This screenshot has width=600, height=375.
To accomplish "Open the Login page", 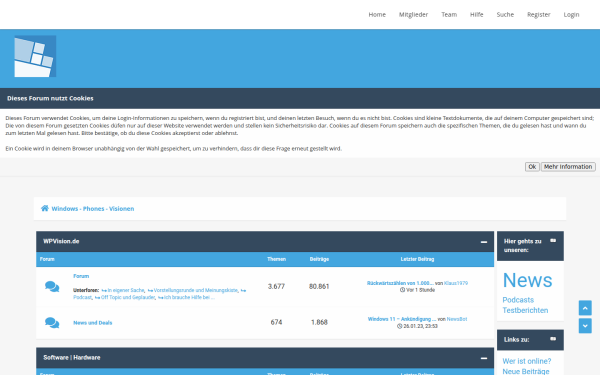I will click(571, 15).
